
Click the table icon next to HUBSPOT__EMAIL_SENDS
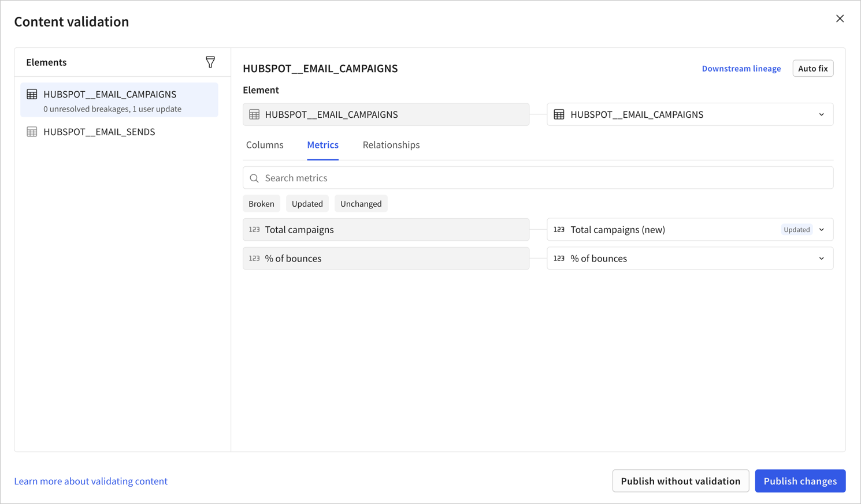31,132
